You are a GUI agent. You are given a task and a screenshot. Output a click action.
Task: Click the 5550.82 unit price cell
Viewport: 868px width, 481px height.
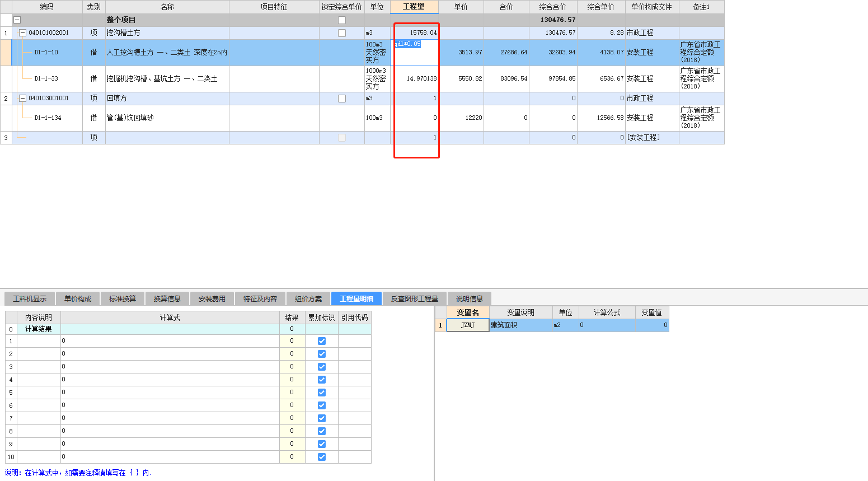pos(461,79)
